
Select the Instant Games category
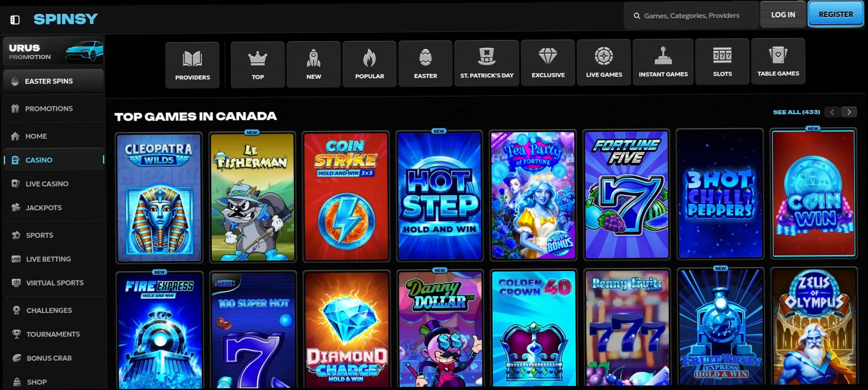[x=663, y=61]
